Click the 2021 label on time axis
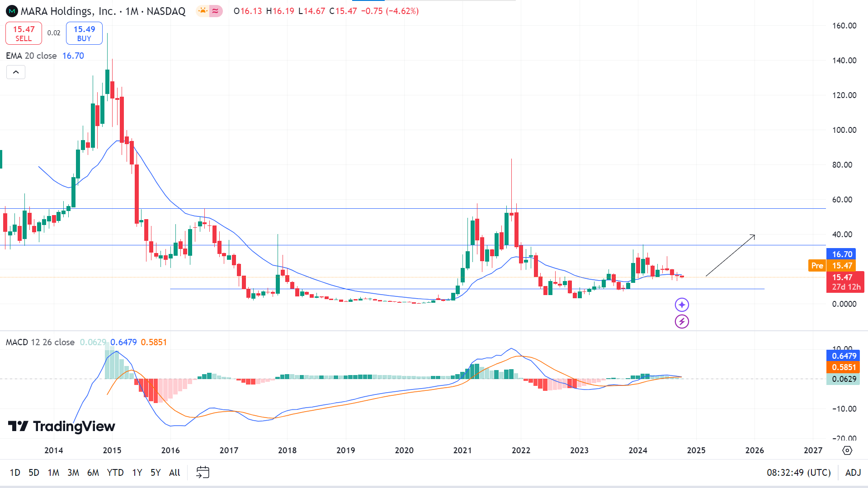The width and height of the screenshot is (868, 488). pyautogui.click(x=462, y=450)
